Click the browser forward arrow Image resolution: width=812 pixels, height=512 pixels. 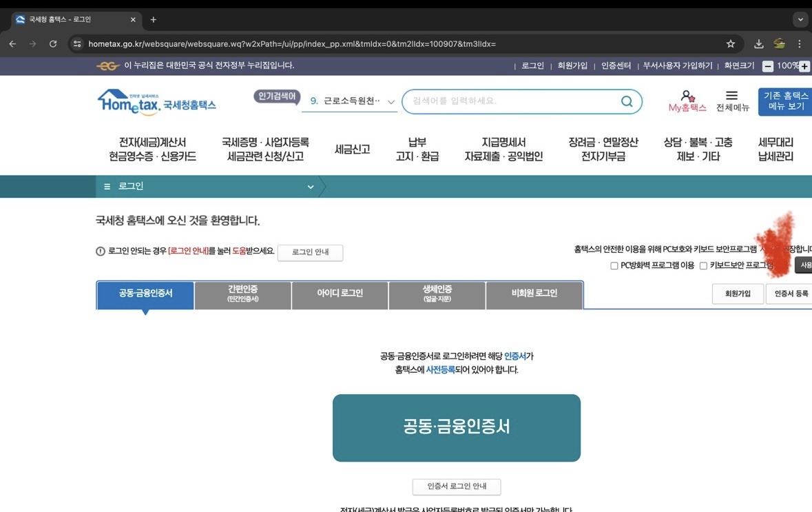[32, 44]
